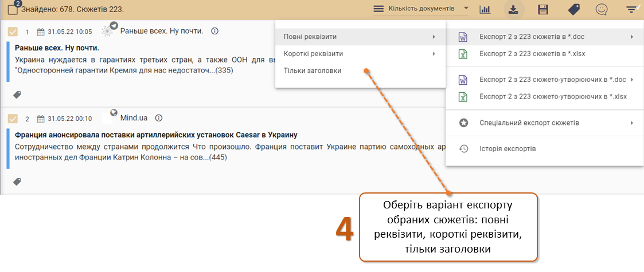Click calendar icon for 31.05.22 10:05

click(41, 32)
